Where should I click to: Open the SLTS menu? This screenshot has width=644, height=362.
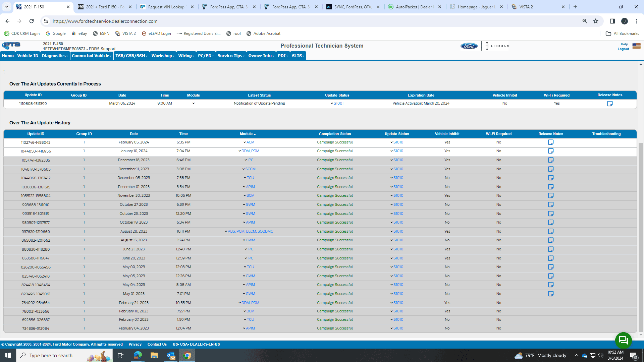pyautogui.click(x=298, y=56)
